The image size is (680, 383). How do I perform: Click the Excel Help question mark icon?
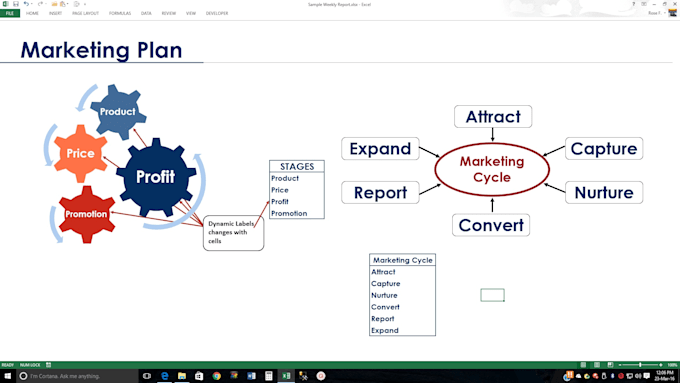(634, 4)
